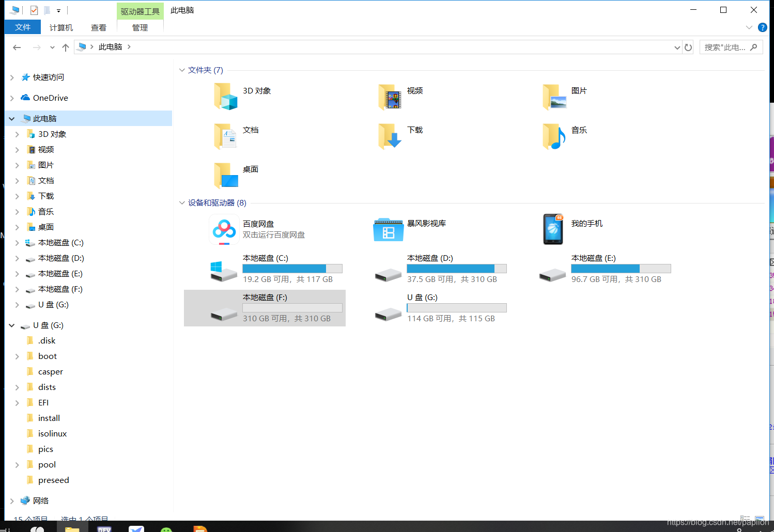The height and width of the screenshot is (532, 774).
Task: Click the new folder quick access icon
Action: point(47,10)
